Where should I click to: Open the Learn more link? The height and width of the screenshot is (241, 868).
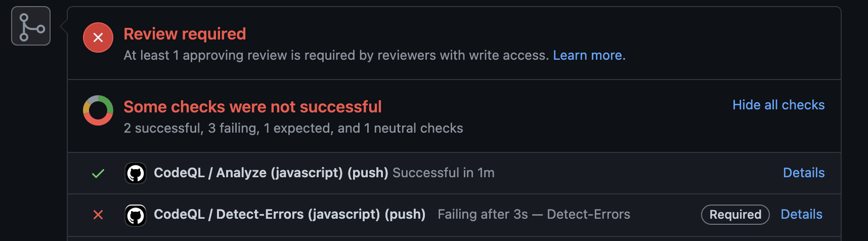[x=589, y=55]
